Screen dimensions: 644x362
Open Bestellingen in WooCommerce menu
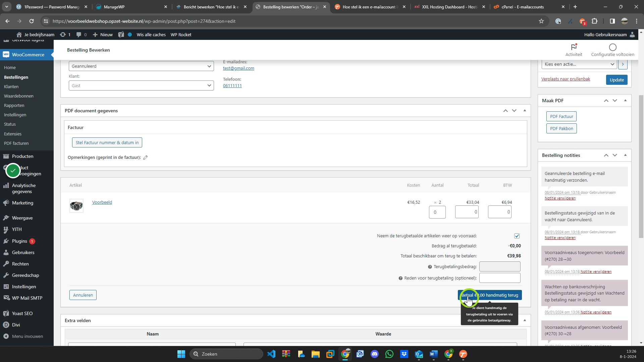pyautogui.click(x=16, y=77)
